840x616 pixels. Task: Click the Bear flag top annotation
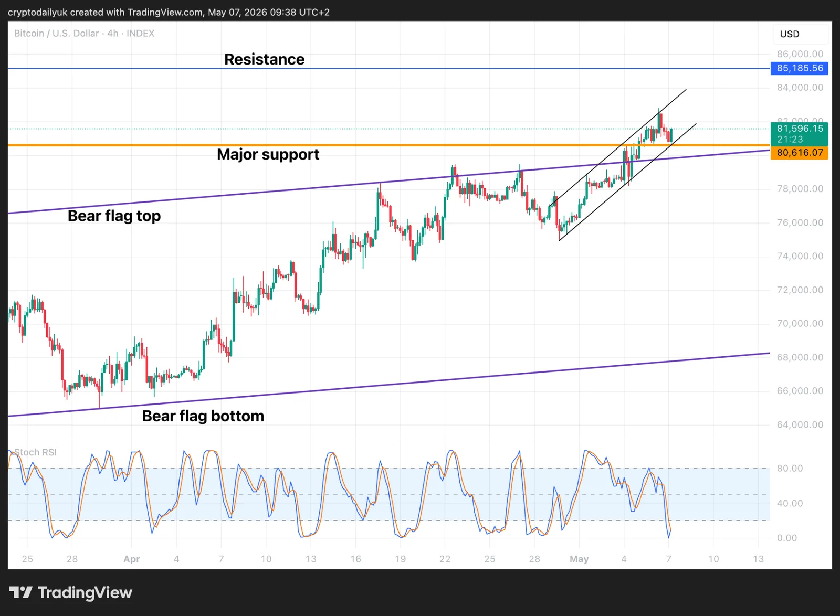coord(114,216)
